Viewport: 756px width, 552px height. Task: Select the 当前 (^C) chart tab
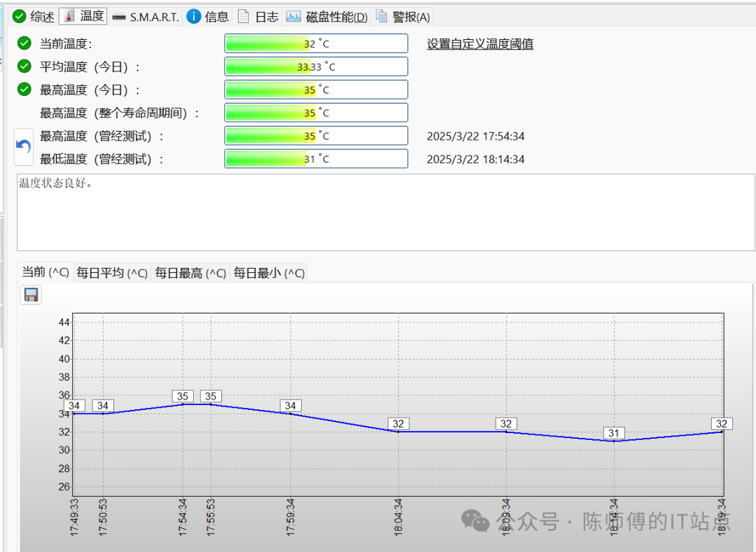pyautogui.click(x=45, y=272)
